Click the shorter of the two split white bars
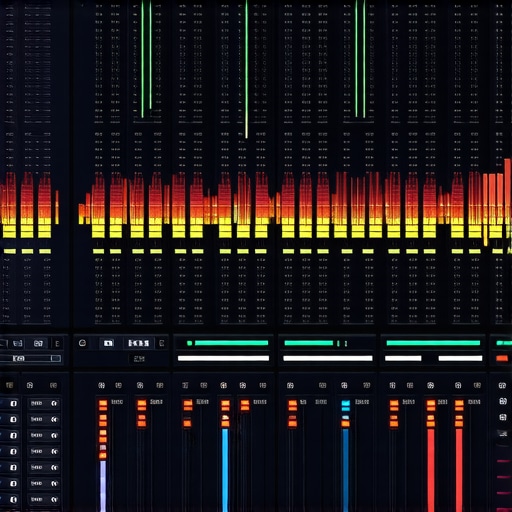The image size is (512, 512). click(403, 358)
